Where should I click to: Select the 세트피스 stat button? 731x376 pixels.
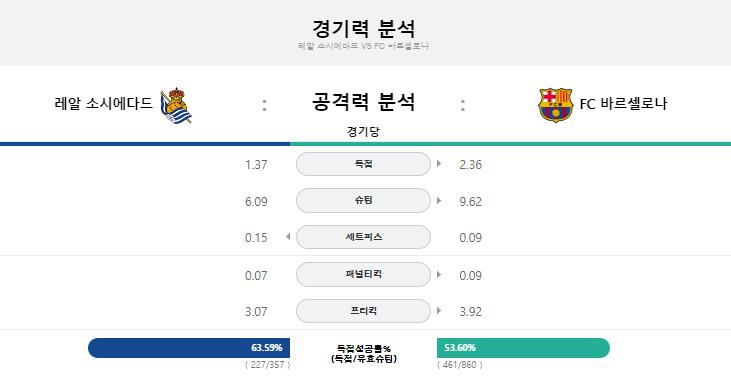pyautogui.click(x=363, y=237)
